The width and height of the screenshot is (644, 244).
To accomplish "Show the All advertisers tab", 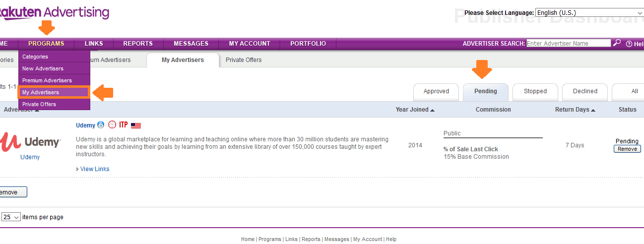I will 629,92.
